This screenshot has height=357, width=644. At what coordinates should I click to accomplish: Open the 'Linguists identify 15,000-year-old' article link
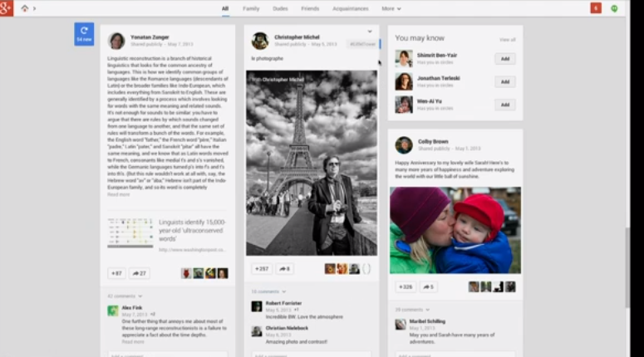coord(192,230)
